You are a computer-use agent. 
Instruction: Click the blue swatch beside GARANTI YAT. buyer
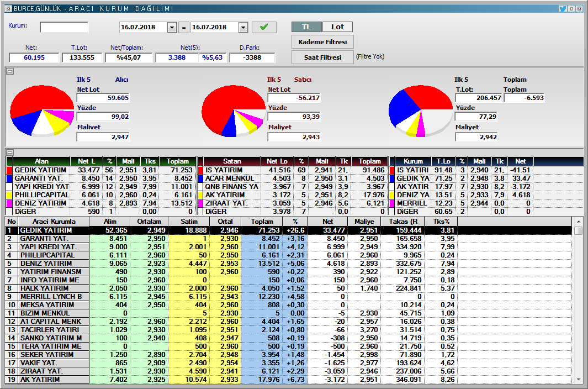[9, 178]
